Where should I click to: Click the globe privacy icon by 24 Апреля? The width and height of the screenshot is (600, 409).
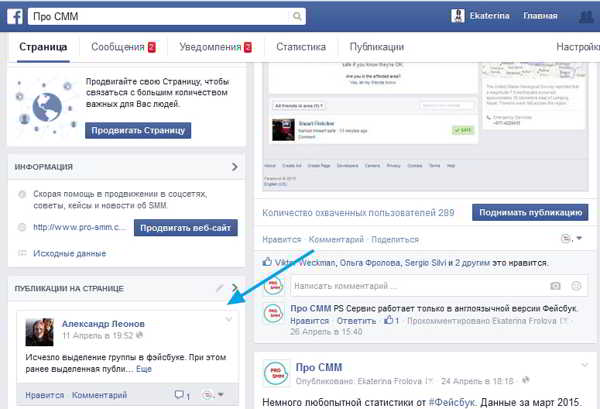tap(526, 380)
